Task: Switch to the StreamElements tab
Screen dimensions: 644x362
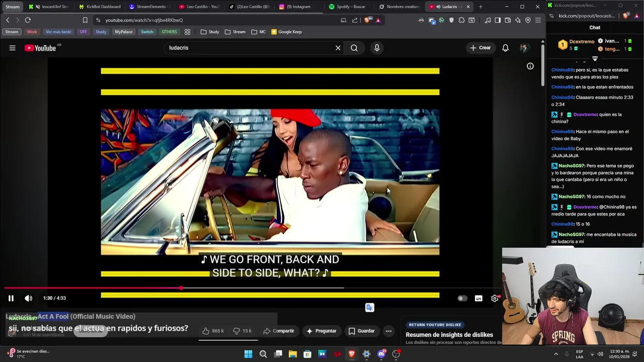Action: point(149,7)
